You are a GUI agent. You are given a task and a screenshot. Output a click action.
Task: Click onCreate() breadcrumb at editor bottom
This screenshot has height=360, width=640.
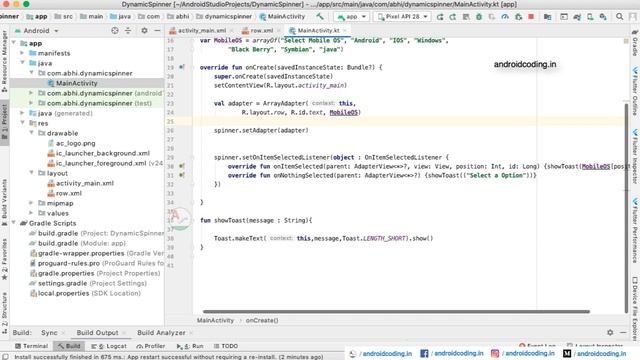pyautogui.click(x=262, y=320)
